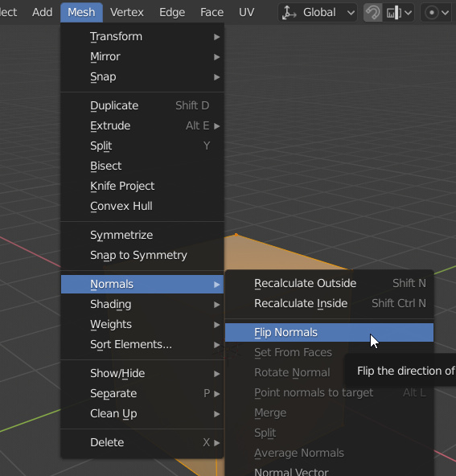
Task: Choose Knife Project menu entry
Action: pyautogui.click(x=142, y=186)
